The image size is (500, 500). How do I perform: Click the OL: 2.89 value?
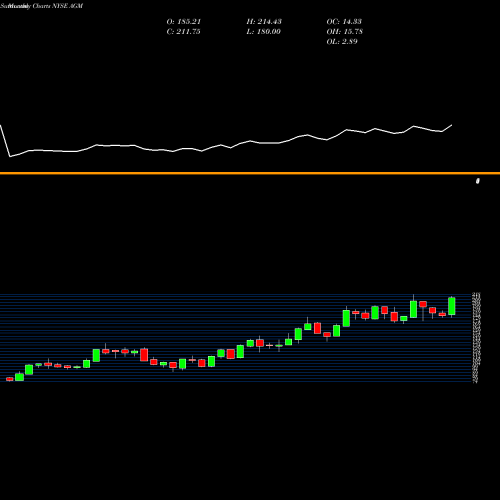tap(342, 42)
